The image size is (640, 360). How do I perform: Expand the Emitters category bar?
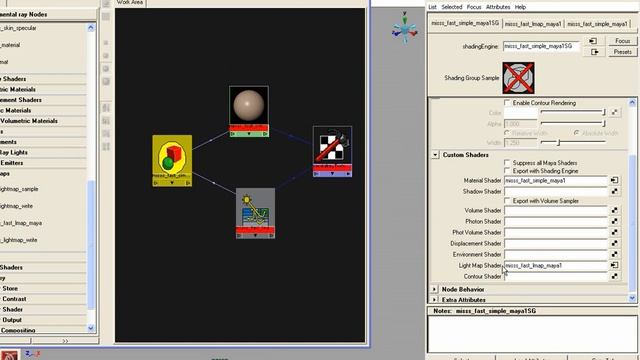43,163
